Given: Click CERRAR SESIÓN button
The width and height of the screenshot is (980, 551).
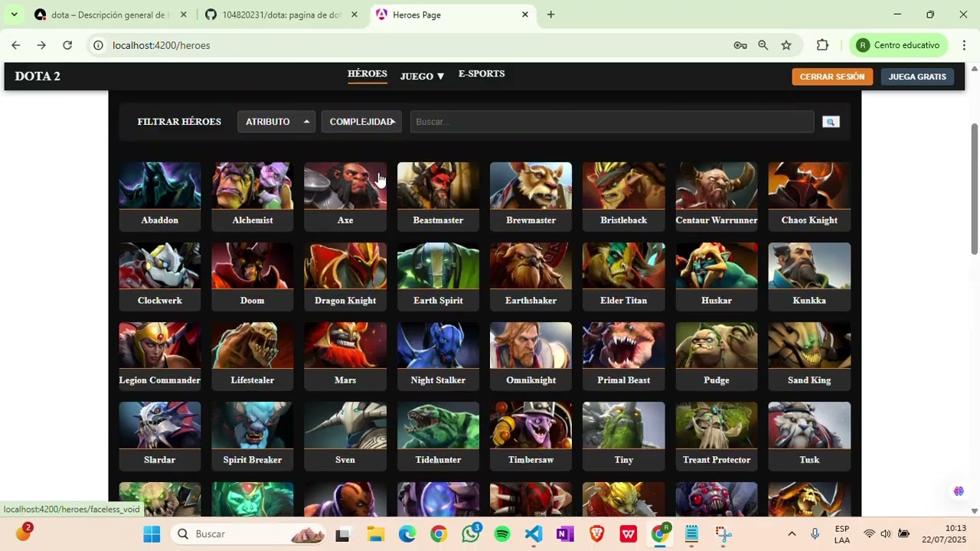Looking at the screenshot, I should [x=832, y=77].
